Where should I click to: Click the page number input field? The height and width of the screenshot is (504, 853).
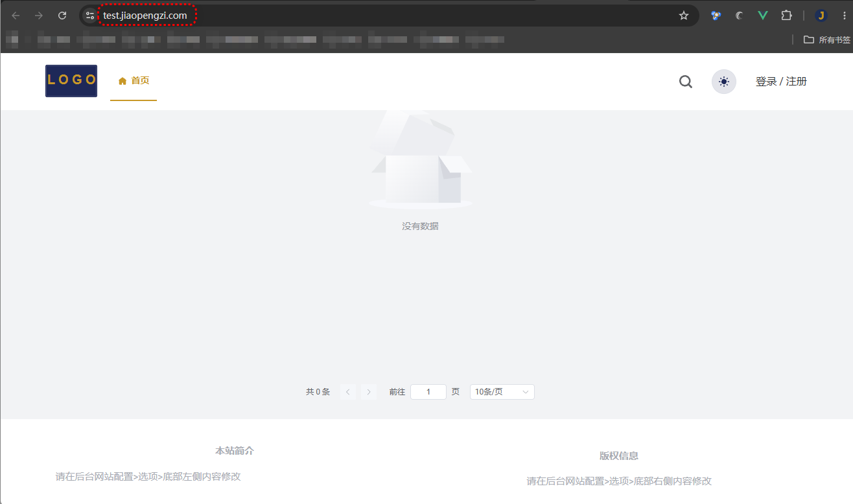[x=428, y=392]
